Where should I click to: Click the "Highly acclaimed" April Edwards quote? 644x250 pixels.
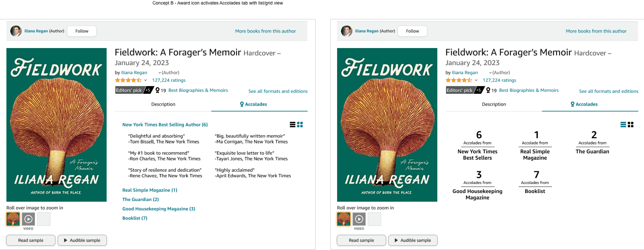tap(253, 173)
